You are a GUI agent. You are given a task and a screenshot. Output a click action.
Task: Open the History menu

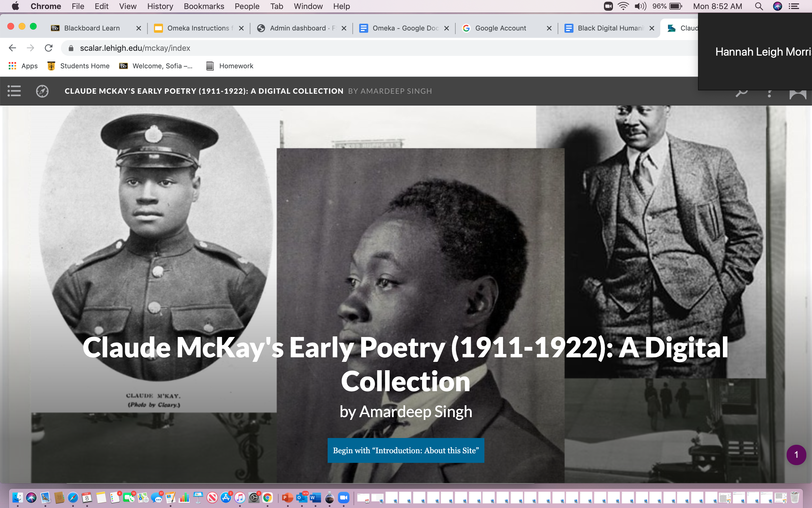coord(160,6)
